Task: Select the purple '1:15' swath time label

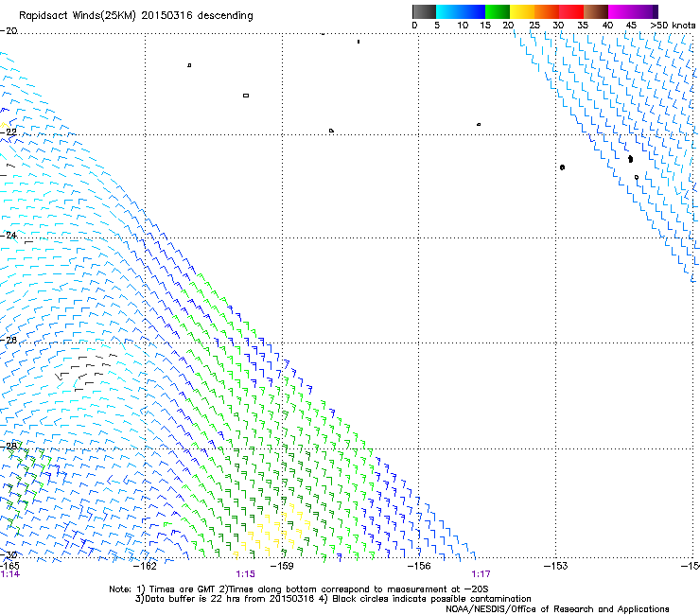Action: pyautogui.click(x=246, y=574)
